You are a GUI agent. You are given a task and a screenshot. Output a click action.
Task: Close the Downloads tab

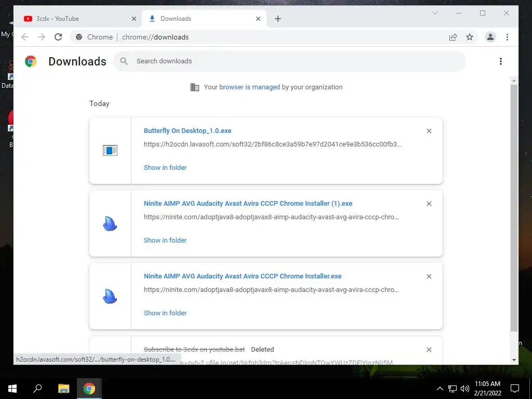[x=258, y=19]
